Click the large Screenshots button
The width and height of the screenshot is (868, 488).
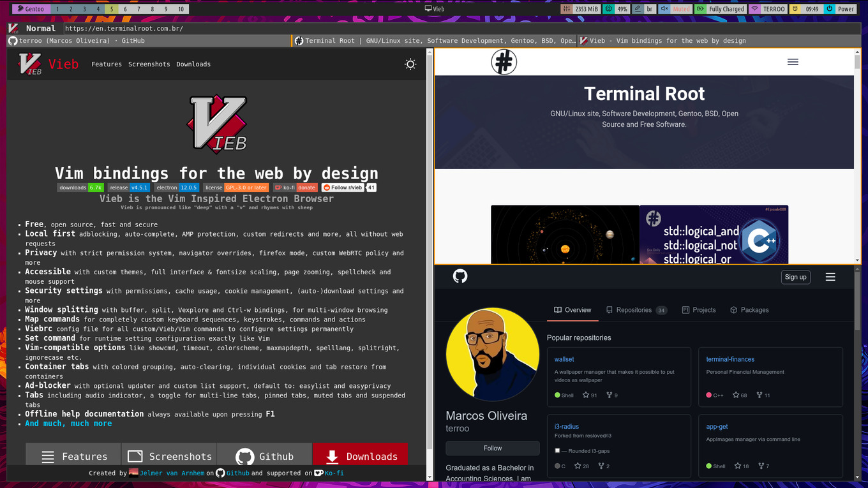click(x=169, y=455)
